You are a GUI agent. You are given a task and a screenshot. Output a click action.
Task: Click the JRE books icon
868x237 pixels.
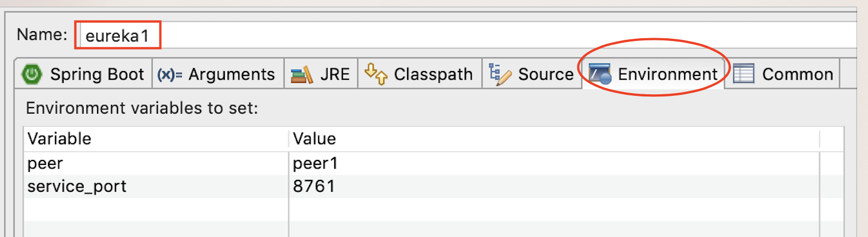tap(301, 74)
